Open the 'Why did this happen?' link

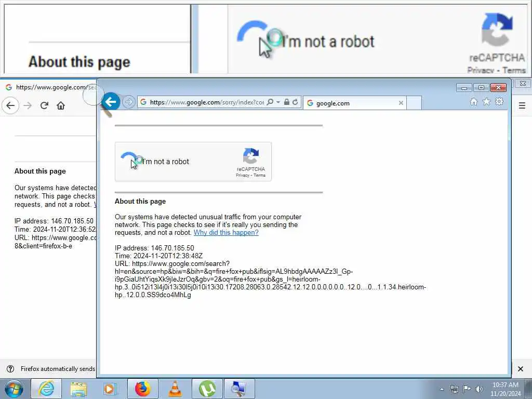click(226, 232)
